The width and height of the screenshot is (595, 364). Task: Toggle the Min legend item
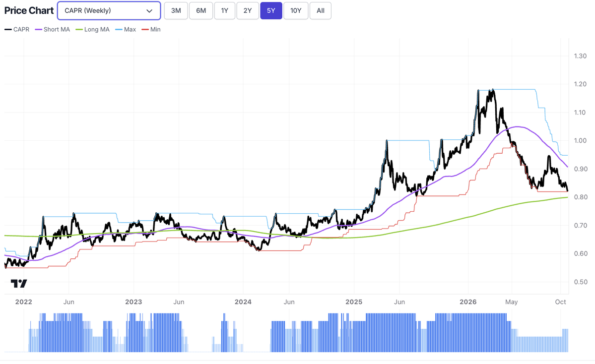(151, 30)
